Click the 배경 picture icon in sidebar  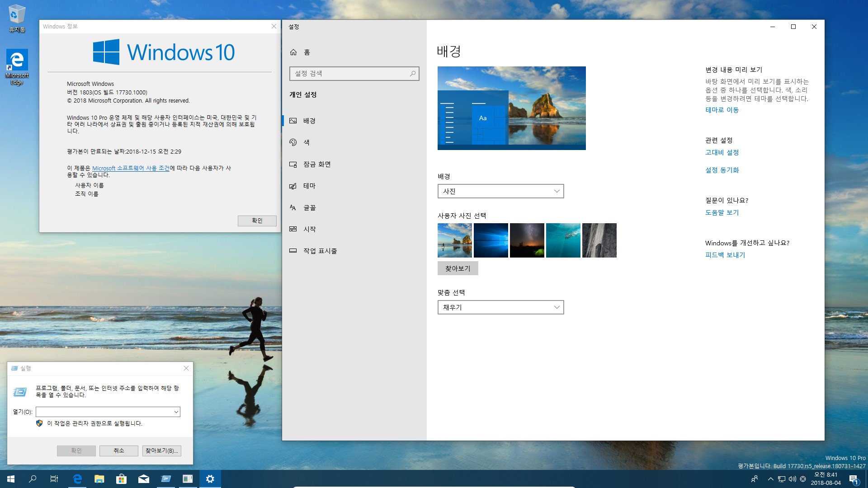point(293,121)
